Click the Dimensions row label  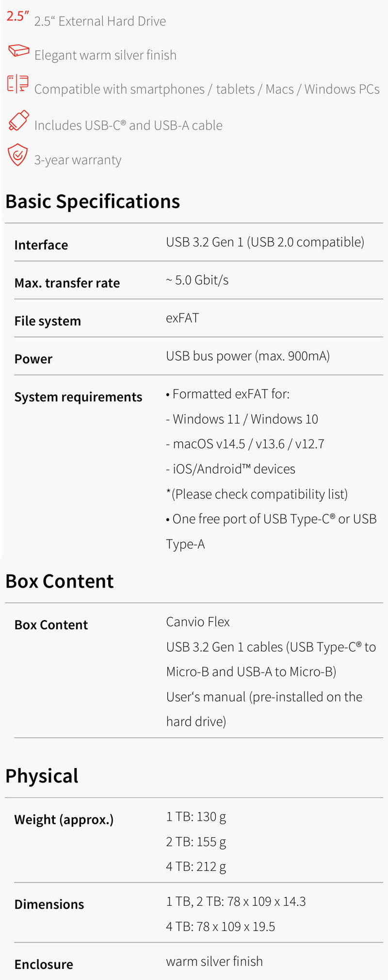click(x=49, y=904)
